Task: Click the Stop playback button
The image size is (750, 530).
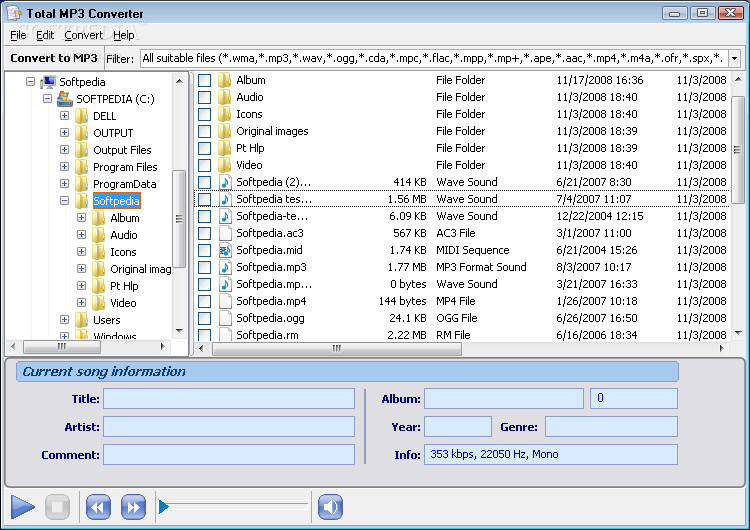Action: [x=57, y=507]
